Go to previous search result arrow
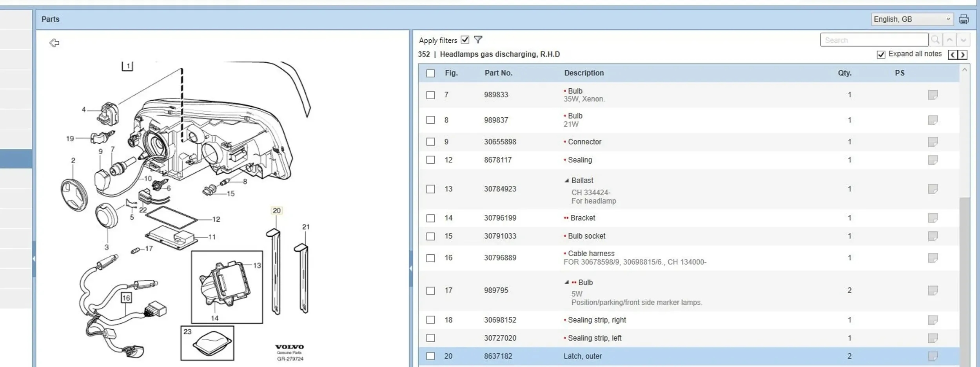 click(x=949, y=40)
